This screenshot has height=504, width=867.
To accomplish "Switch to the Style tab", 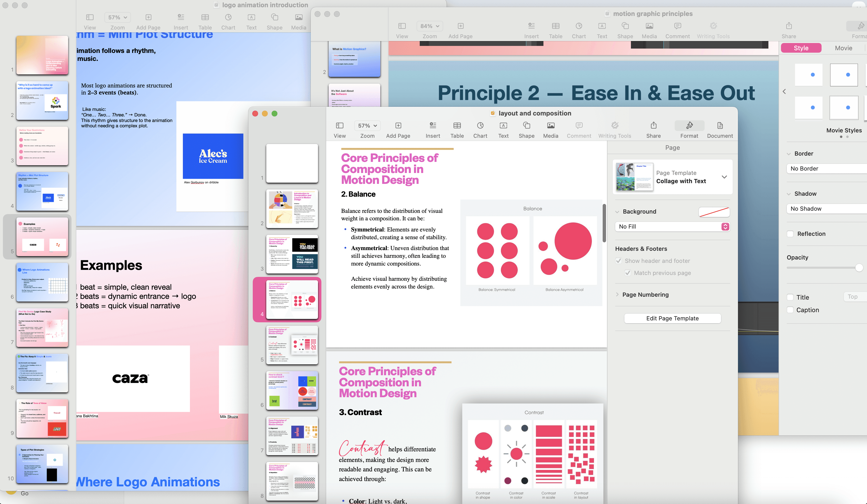I will point(801,48).
